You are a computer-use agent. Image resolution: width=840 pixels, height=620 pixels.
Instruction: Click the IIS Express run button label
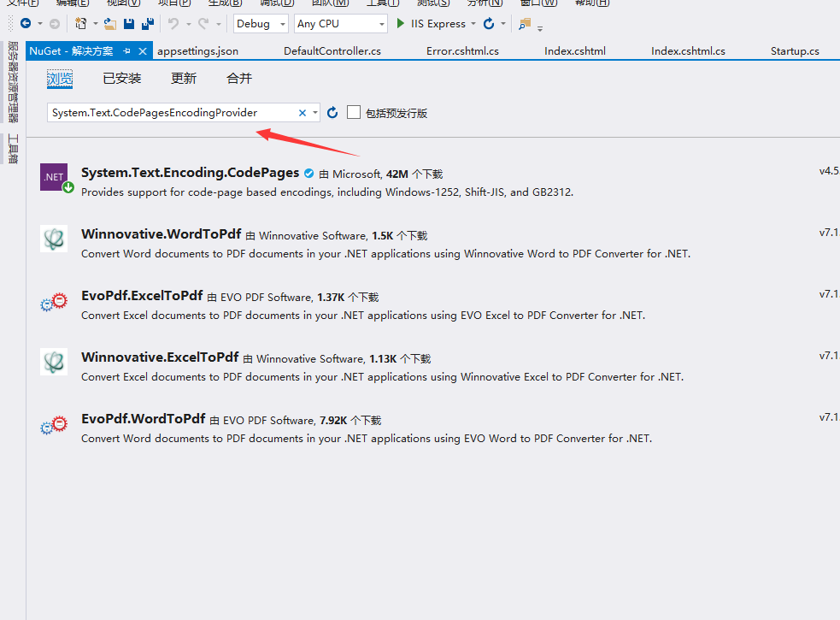pos(438,24)
